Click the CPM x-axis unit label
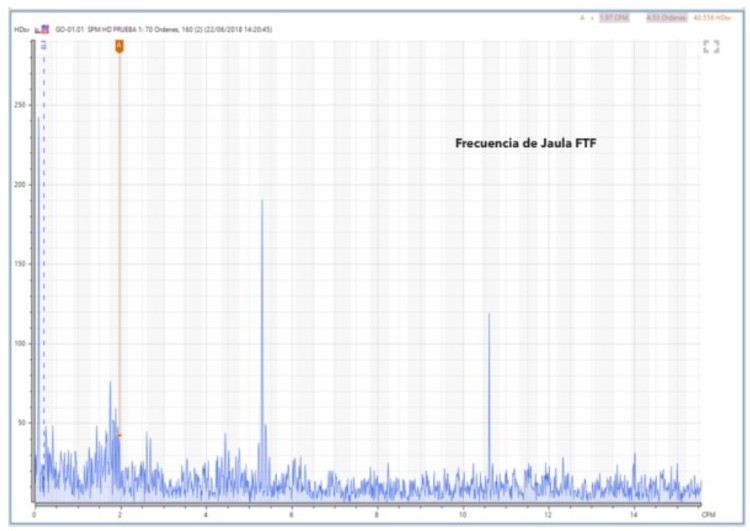750x531 pixels. (708, 514)
